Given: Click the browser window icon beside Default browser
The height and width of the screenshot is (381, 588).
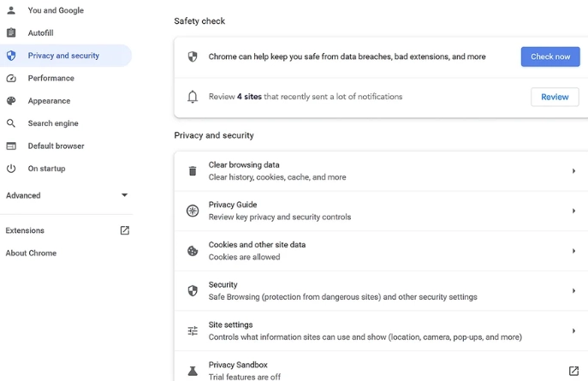Looking at the screenshot, I should tap(11, 146).
